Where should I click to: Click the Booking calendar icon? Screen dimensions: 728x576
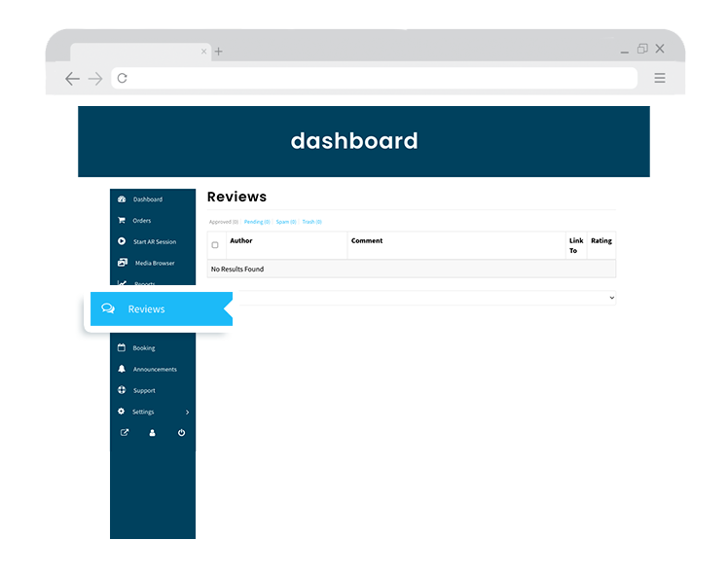[x=122, y=347]
